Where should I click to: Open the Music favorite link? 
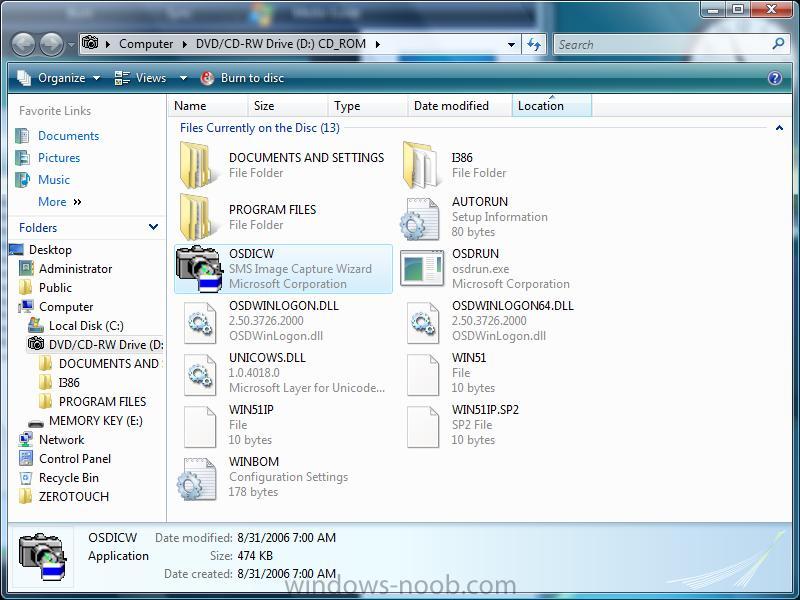point(54,180)
